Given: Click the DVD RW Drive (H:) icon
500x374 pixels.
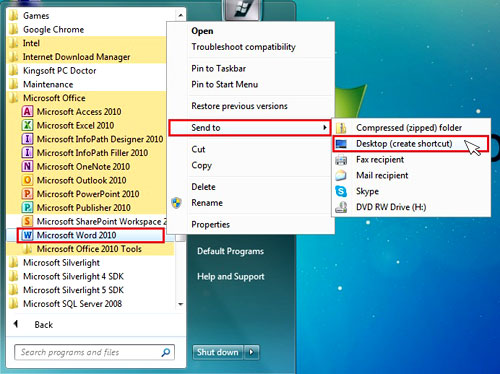Looking at the screenshot, I should pos(341,207).
